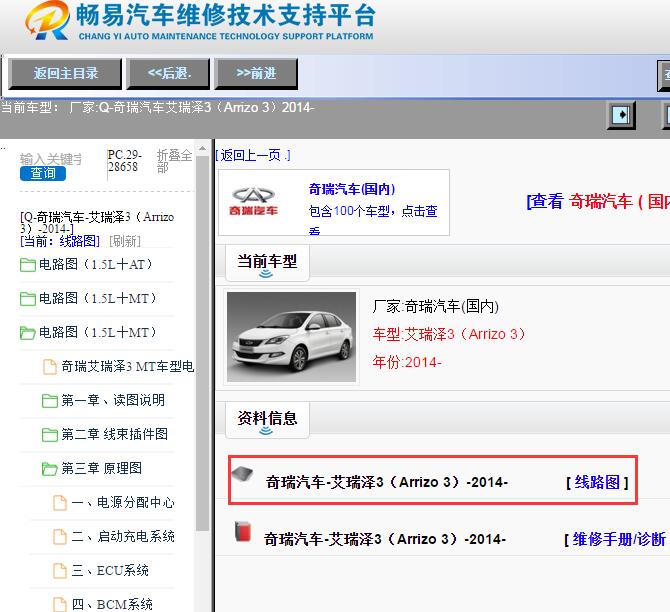670x612 pixels.
Task: Click 年份:2014- text
Action: pyautogui.click(x=407, y=362)
